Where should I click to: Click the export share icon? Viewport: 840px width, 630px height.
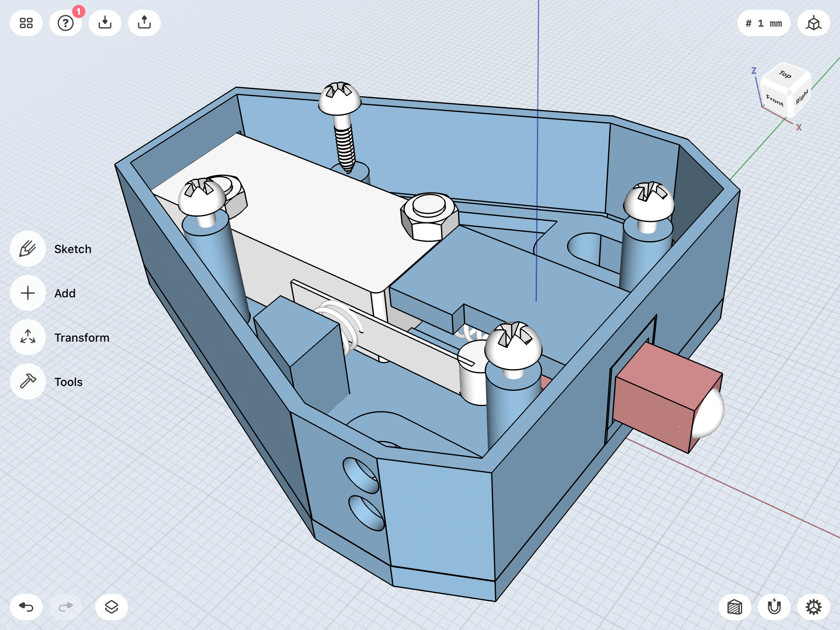pos(144,23)
